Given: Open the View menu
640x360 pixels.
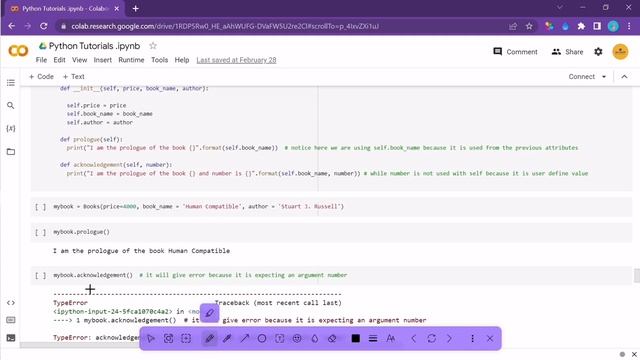Looking at the screenshot, I should click(x=79, y=60).
